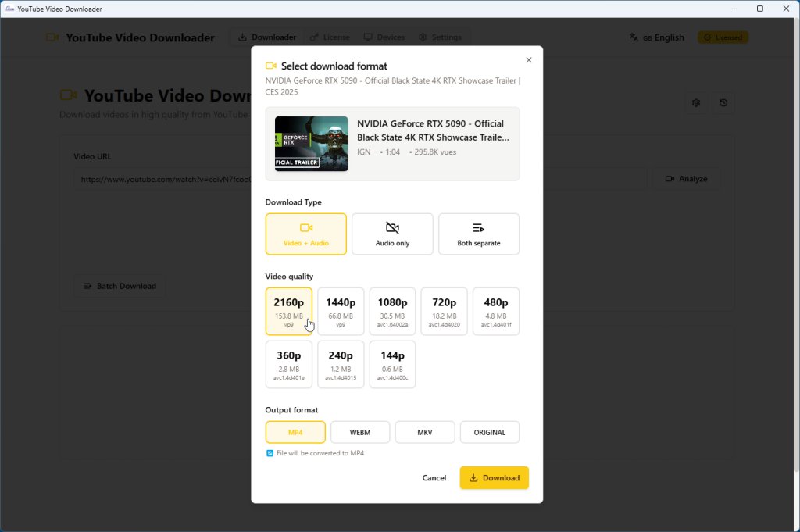Open the Batch Download window
The height and width of the screenshot is (532, 800).
coord(120,285)
